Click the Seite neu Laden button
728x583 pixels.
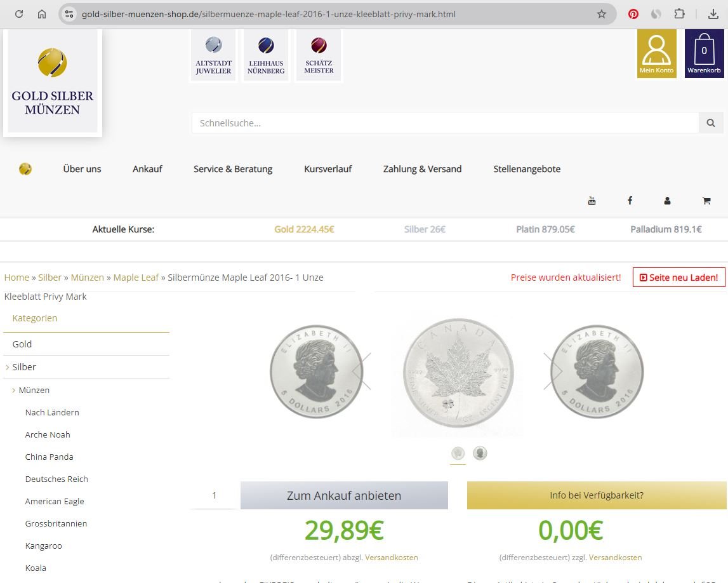pyautogui.click(x=678, y=278)
